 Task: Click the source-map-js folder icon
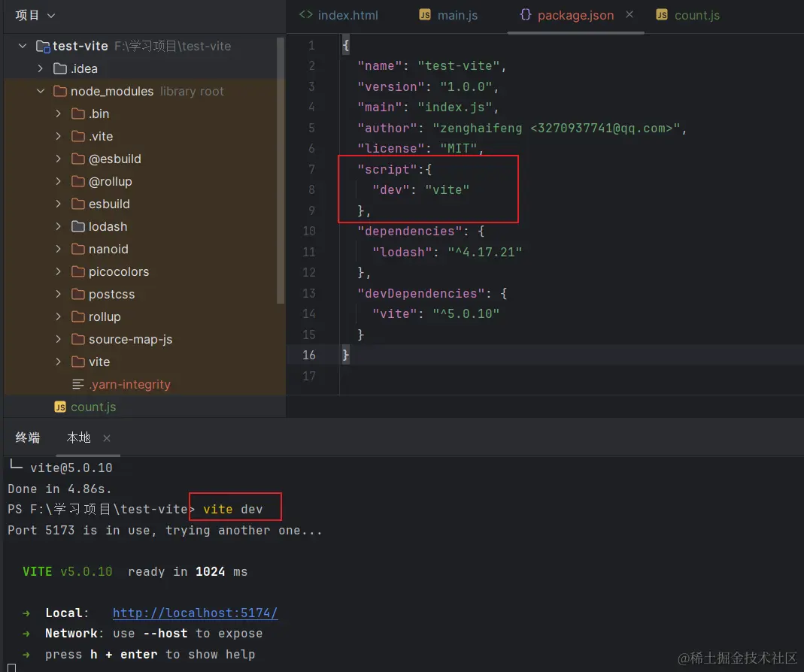[x=78, y=339]
